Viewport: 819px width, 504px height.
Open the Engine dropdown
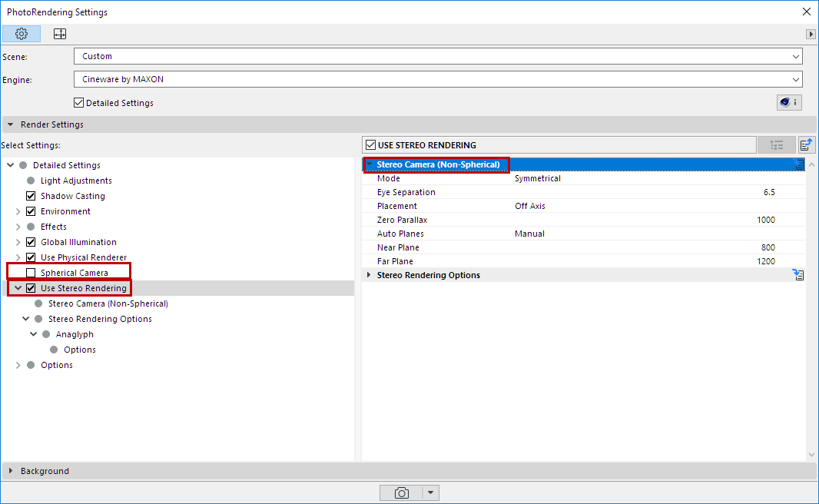click(x=438, y=79)
